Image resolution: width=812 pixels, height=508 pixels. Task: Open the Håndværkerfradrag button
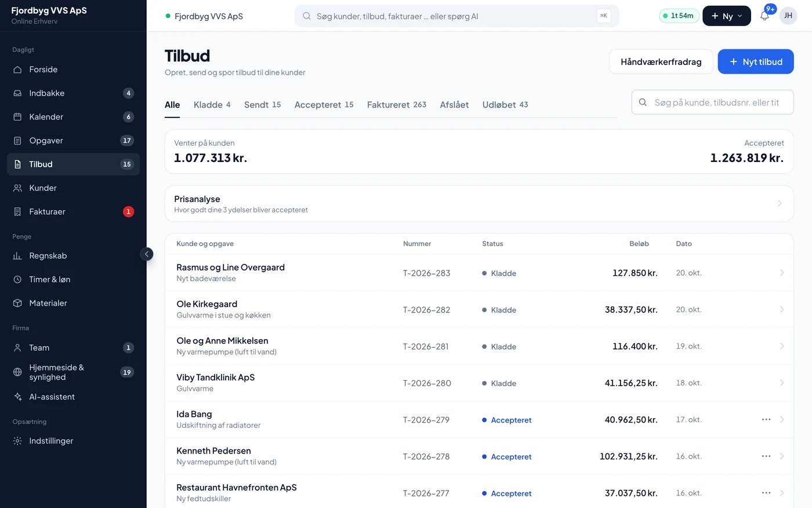point(661,62)
